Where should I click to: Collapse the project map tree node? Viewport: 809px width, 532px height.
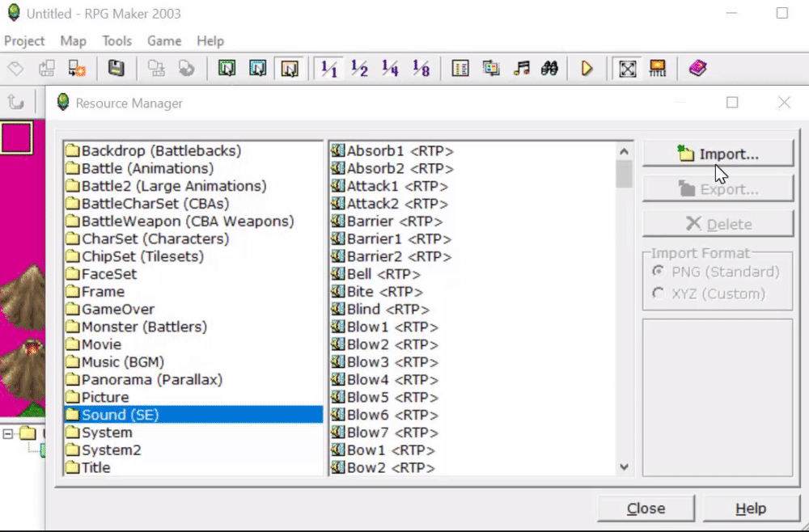coord(8,433)
